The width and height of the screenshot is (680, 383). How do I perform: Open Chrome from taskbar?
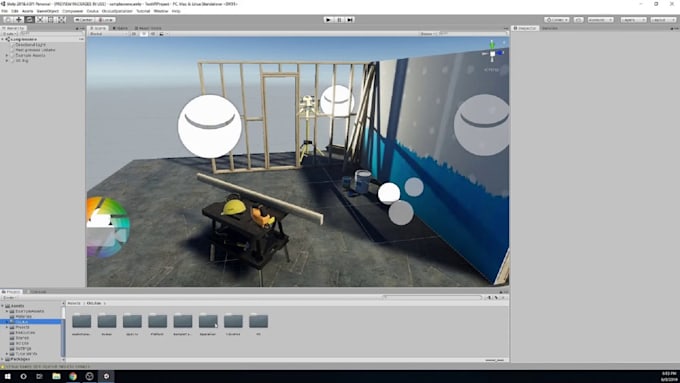[x=73, y=376]
